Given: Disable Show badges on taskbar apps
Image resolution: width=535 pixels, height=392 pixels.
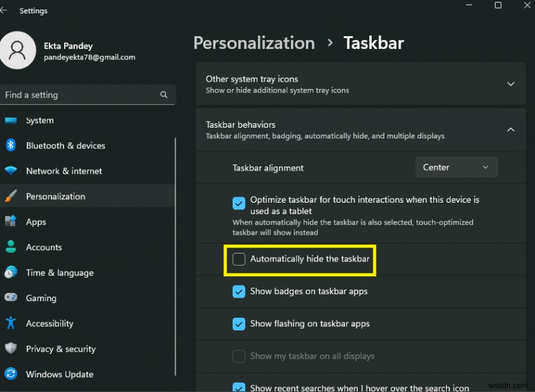Looking at the screenshot, I should pyautogui.click(x=239, y=291).
